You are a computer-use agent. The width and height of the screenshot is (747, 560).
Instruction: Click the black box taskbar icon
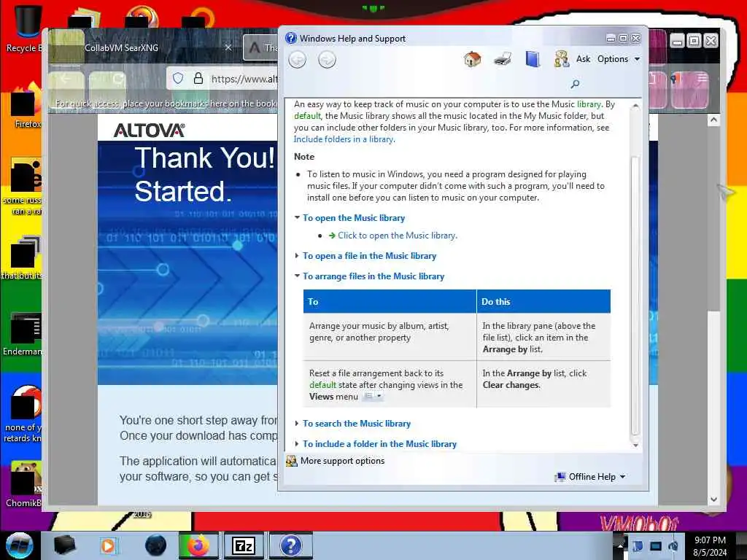coord(65,545)
